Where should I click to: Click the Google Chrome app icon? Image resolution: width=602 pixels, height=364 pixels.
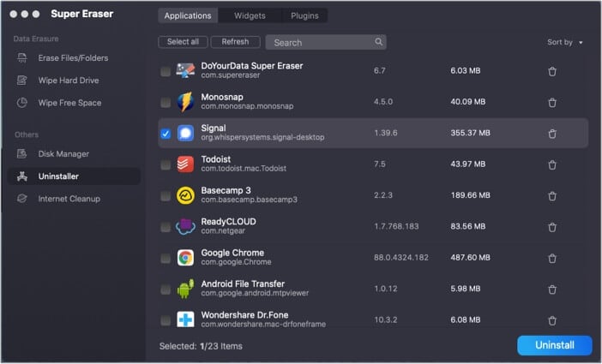(x=185, y=258)
